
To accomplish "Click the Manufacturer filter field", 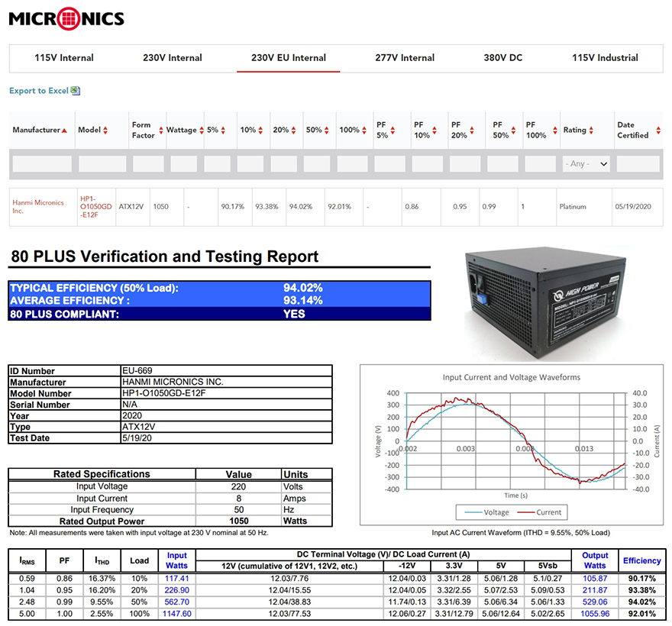I will coord(42,163).
